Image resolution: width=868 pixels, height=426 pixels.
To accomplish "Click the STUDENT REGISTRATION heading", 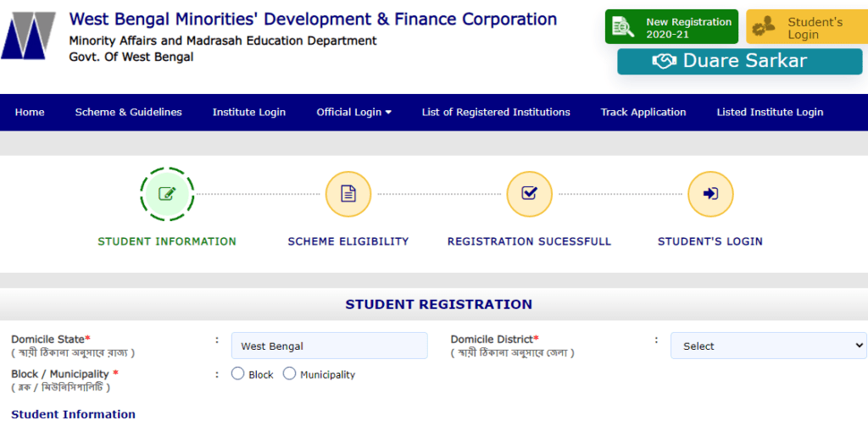I will [439, 304].
